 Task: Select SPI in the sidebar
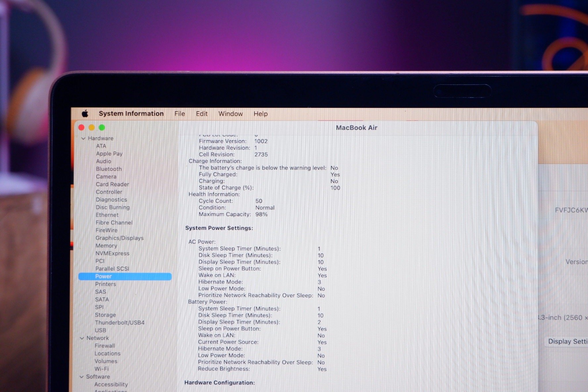(99, 307)
